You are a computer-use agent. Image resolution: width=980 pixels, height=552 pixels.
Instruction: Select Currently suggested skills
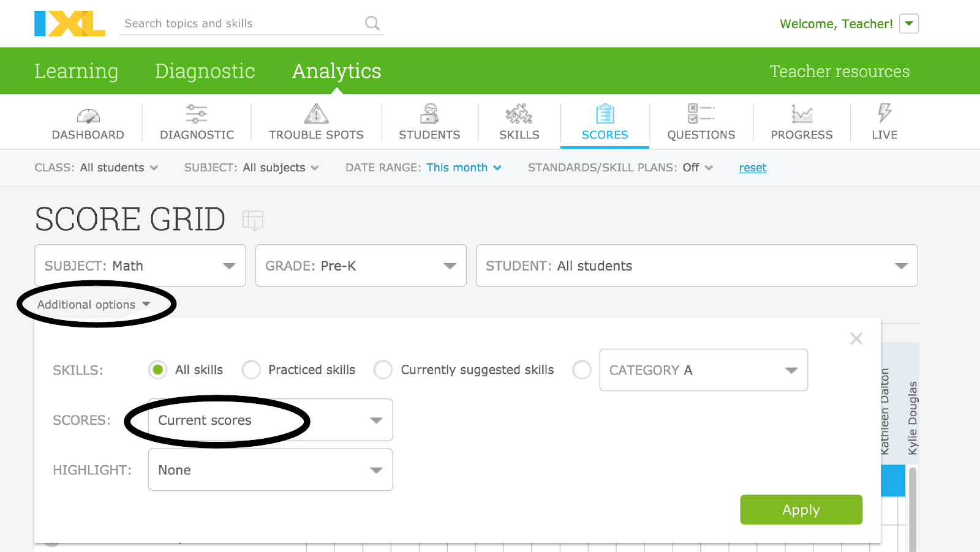pos(383,370)
